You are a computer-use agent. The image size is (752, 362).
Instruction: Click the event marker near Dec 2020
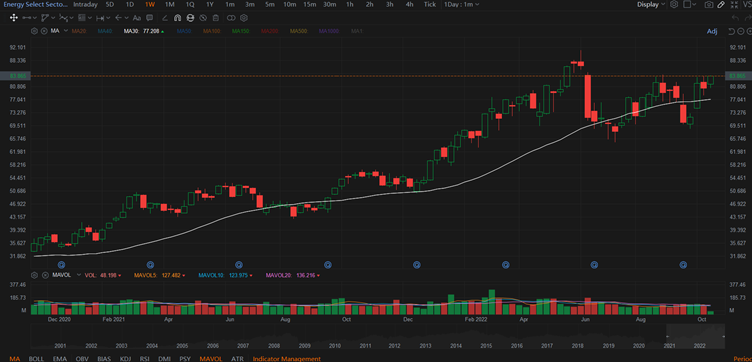[61, 264]
